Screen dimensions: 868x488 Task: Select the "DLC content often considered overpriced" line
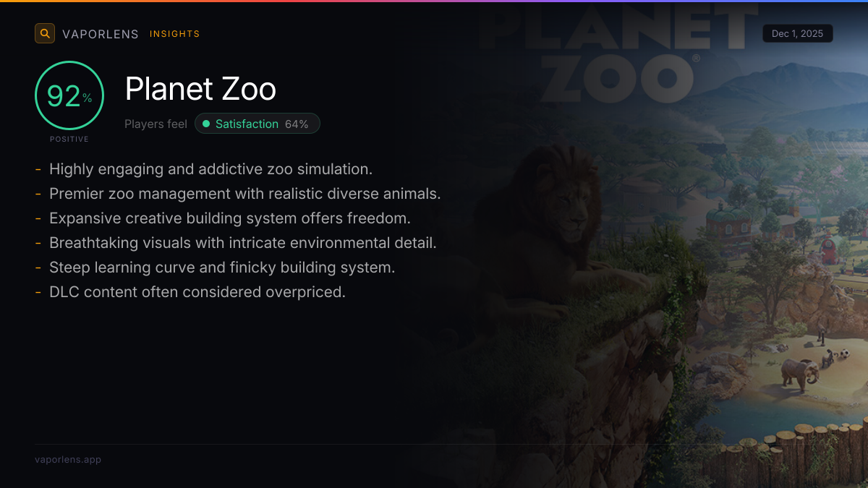[197, 292]
